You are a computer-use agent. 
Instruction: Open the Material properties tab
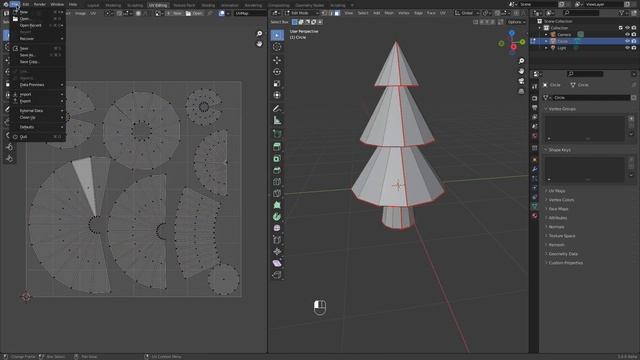[535, 216]
